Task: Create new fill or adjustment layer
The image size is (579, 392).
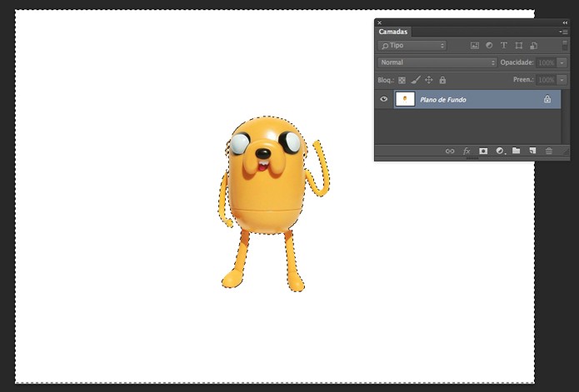Action: pyautogui.click(x=500, y=151)
